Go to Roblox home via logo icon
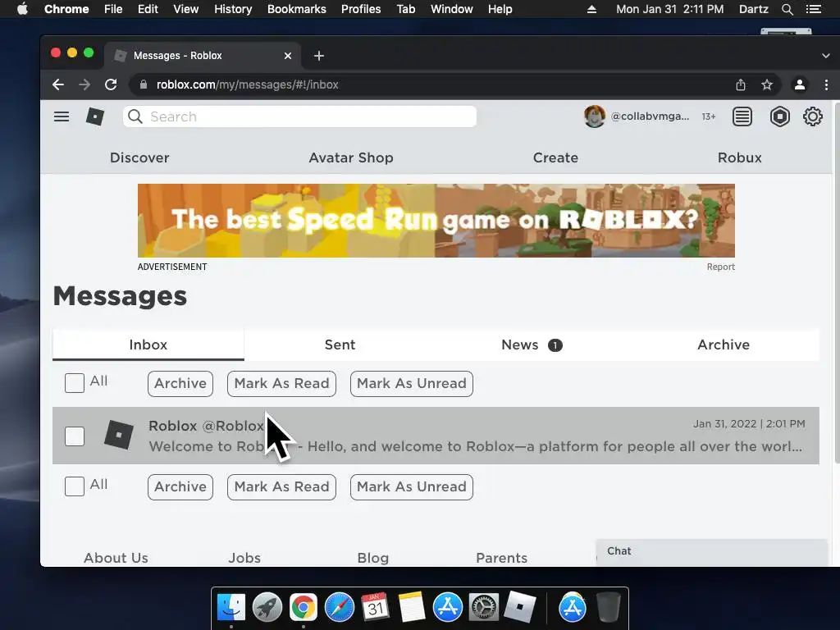 click(95, 116)
